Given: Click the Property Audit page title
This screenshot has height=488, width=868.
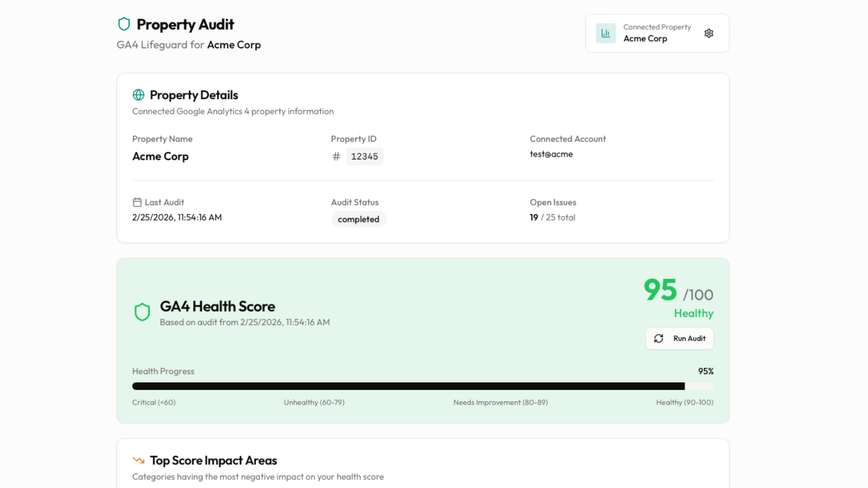Looking at the screenshot, I should [185, 24].
